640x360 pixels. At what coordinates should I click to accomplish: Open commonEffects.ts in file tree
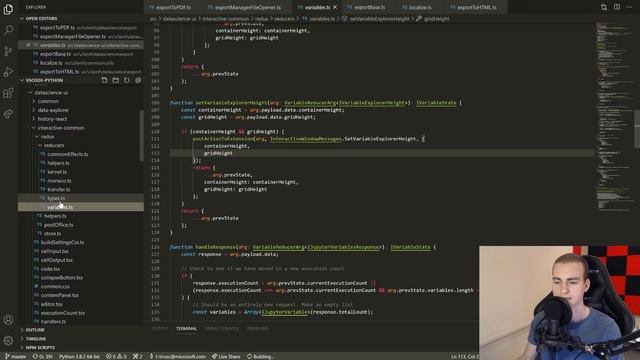pos(67,154)
